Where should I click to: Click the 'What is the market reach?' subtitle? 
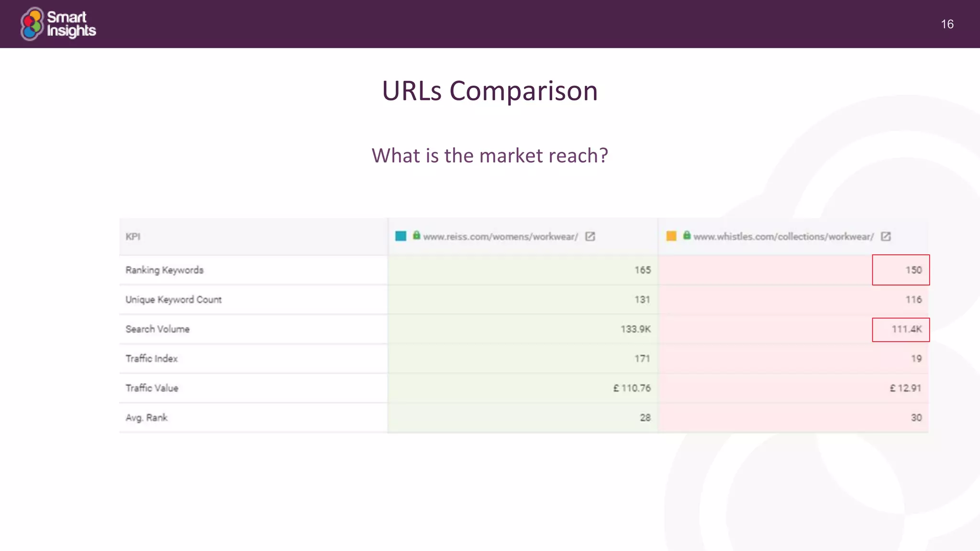point(490,155)
